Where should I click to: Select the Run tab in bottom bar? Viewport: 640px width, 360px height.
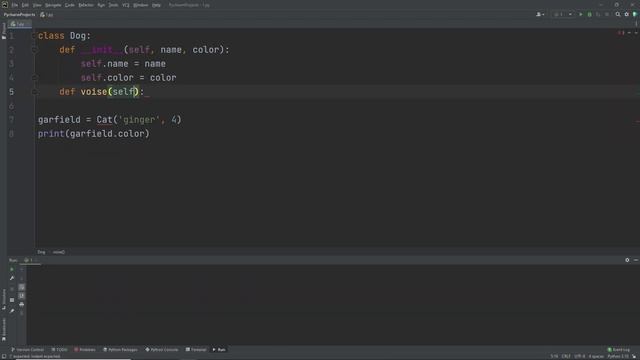tap(219, 350)
